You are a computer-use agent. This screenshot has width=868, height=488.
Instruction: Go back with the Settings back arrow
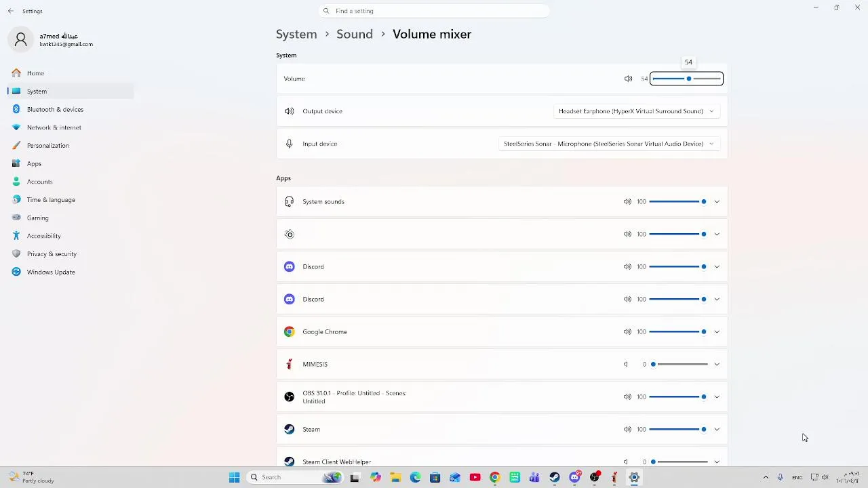coord(11,11)
